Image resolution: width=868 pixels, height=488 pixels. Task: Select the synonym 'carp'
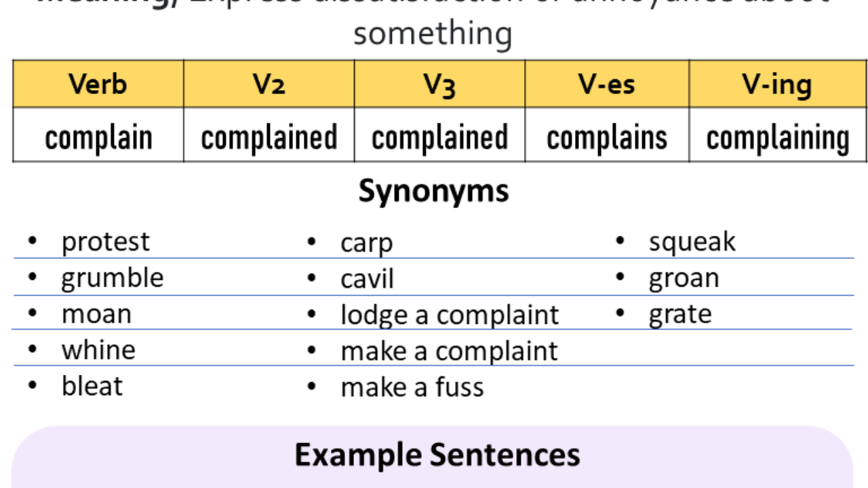click(x=366, y=243)
